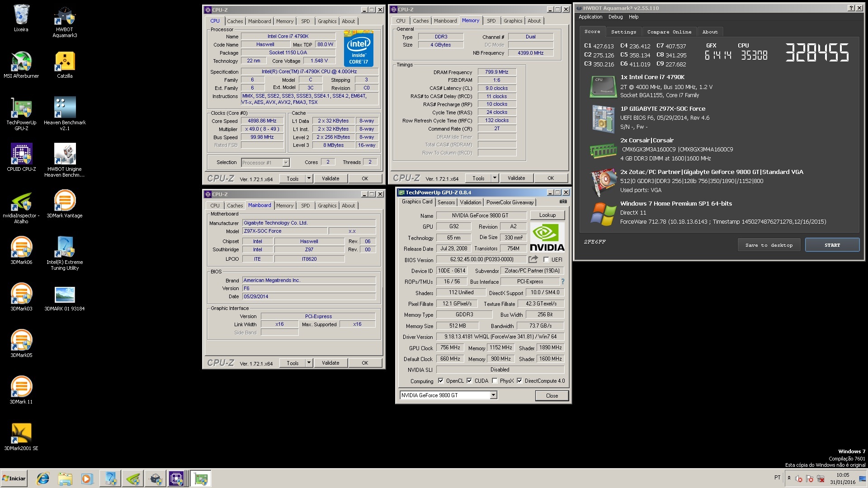Open the 3DMark 11 desktop shortcut
The image size is (868, 488).
pyautogui.click(x=21, y=390)
